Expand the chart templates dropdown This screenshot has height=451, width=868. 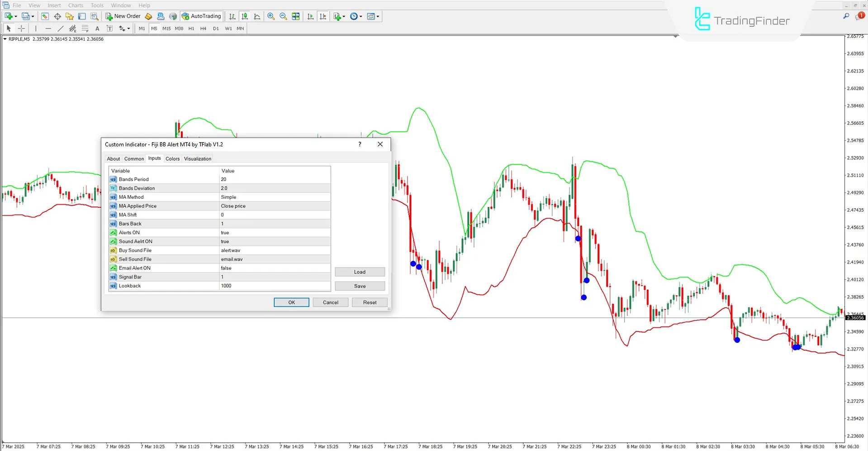click(x=378, y=16)
